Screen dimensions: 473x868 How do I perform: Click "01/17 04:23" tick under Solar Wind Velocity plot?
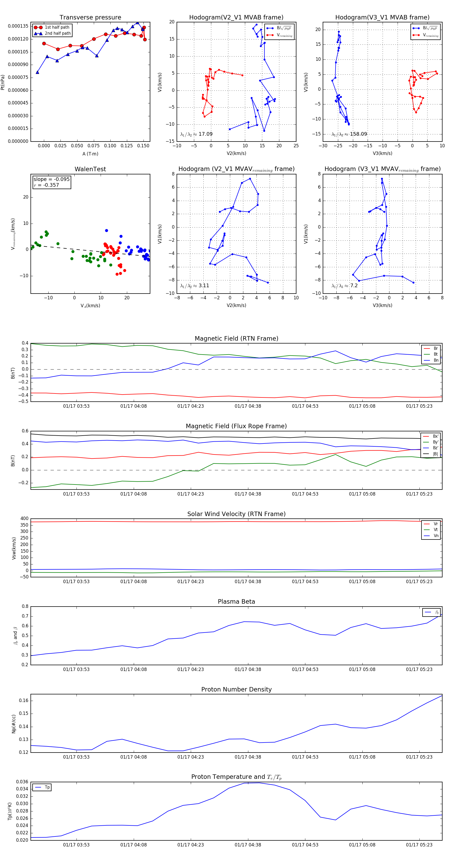[x=191, y=582]
